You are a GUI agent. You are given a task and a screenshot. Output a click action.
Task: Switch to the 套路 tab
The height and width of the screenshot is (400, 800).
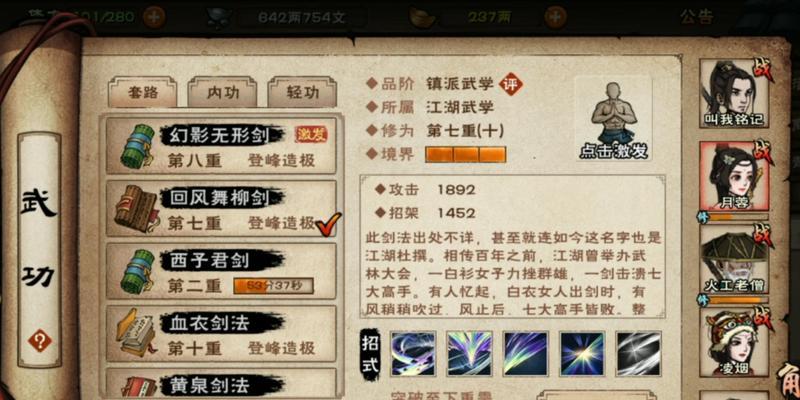click(x=142, y=92)
